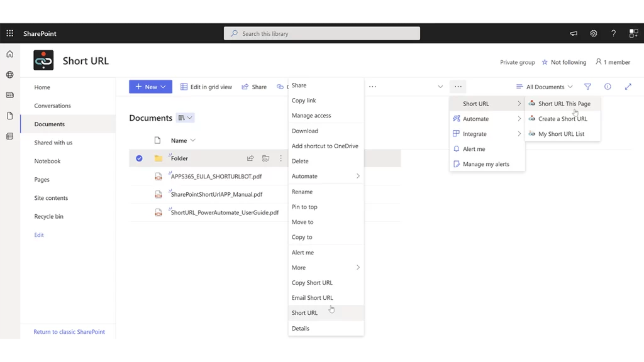Click the news icon in left rail
Viewport: 644px width, 362px height.
(10, 96)
